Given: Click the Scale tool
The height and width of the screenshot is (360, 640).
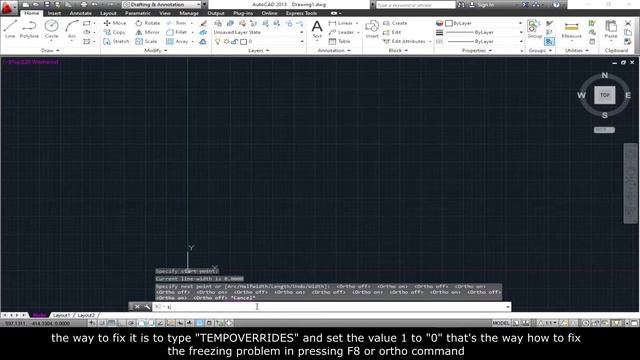Looking at the screenshot, I should (x=146, y=41).
